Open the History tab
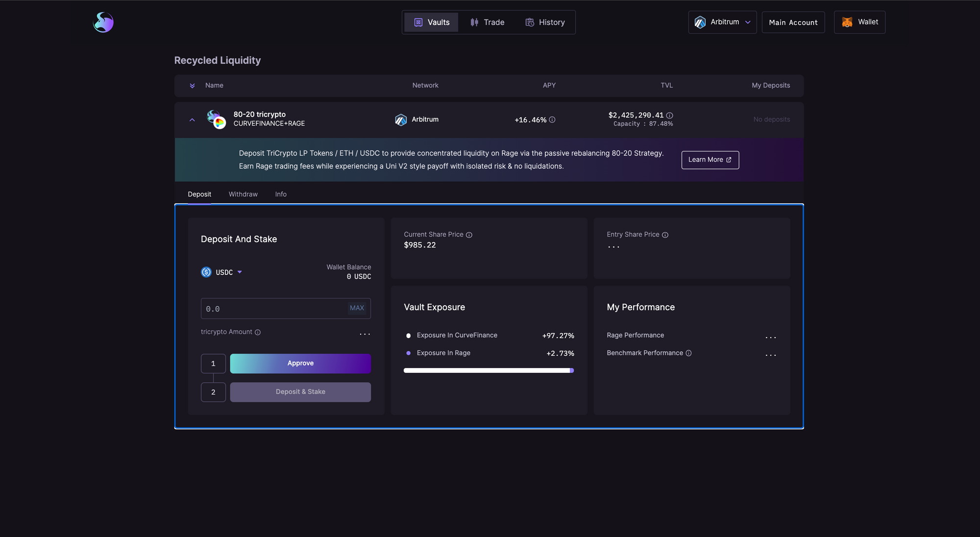980x537 pixels. pos(545,22)
